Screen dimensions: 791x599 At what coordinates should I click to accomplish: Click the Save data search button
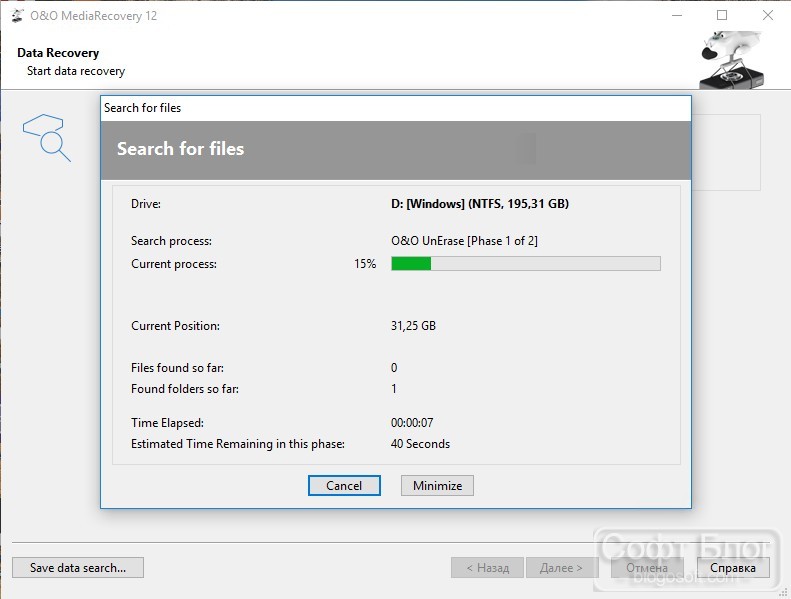78,568
